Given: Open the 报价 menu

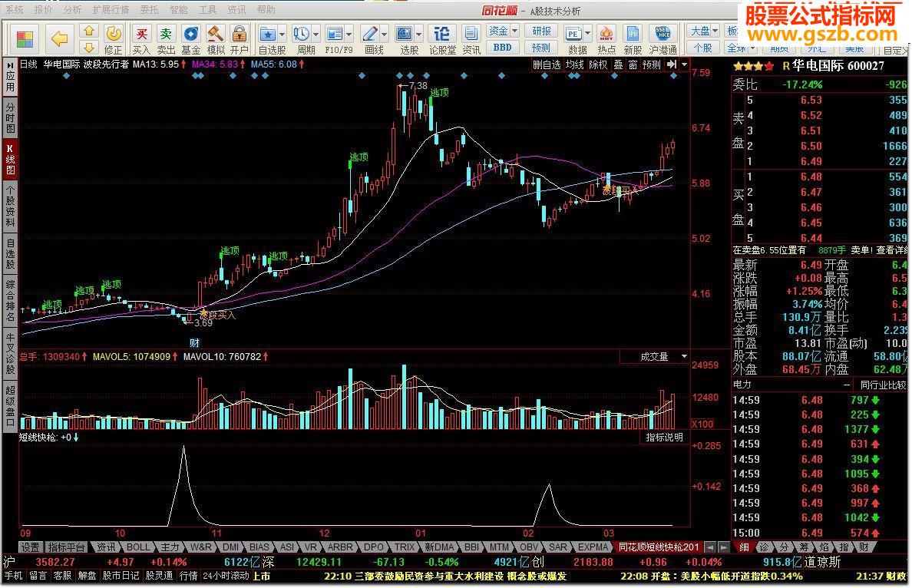Looking at the screenshot, I should coord(43,9).
